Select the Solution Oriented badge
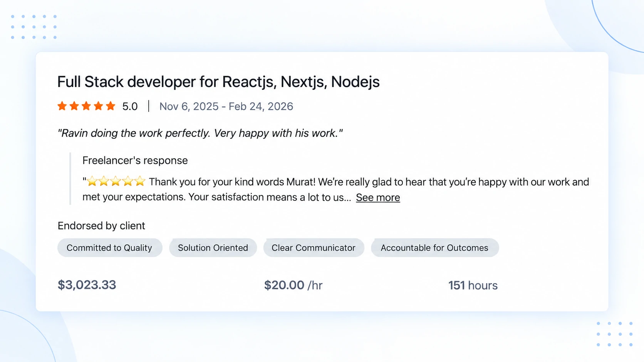The image size is (644, 362). click(213, 248)
